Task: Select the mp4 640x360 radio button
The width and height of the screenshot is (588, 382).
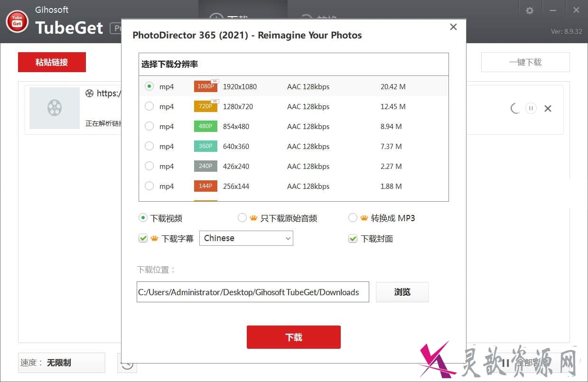Action: [149, 146]
